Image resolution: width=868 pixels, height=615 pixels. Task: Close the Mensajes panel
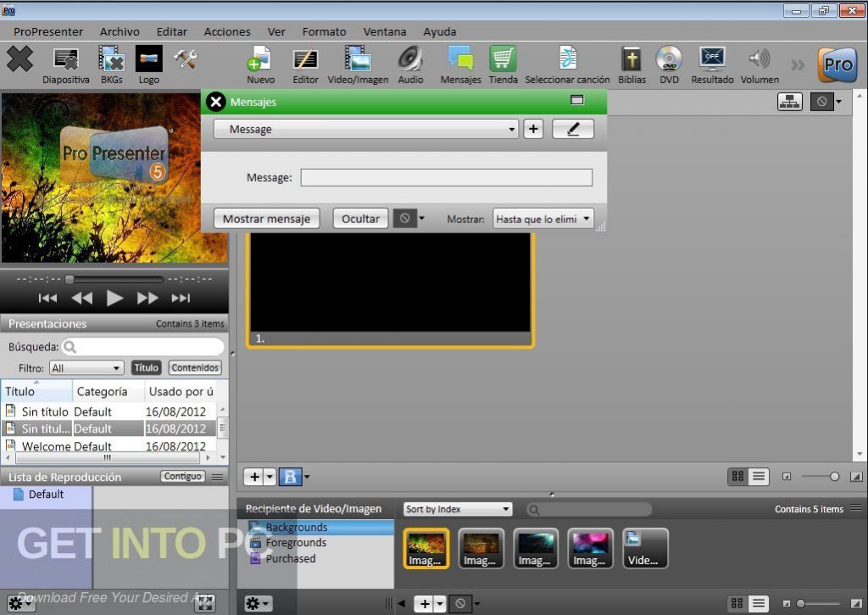[216, 102]
